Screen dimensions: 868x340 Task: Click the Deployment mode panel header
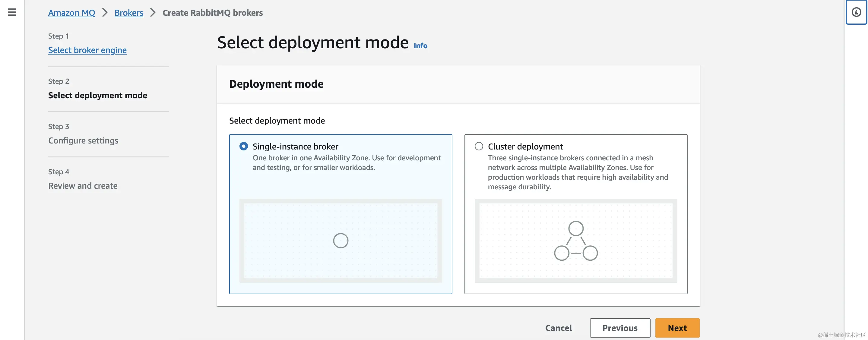[276, 84]
